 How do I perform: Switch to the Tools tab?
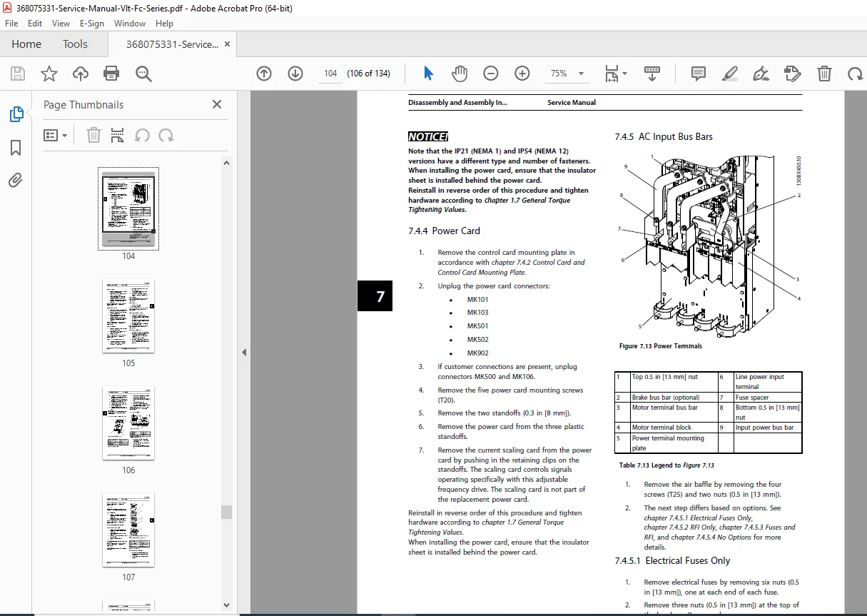tap(75, 44)
